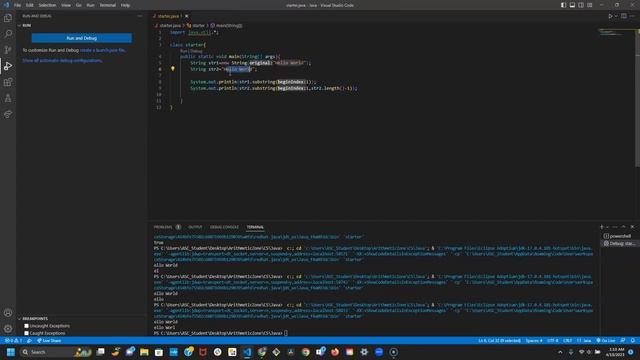Open the Run menu
640x360 pixels.
pos(90,5)
